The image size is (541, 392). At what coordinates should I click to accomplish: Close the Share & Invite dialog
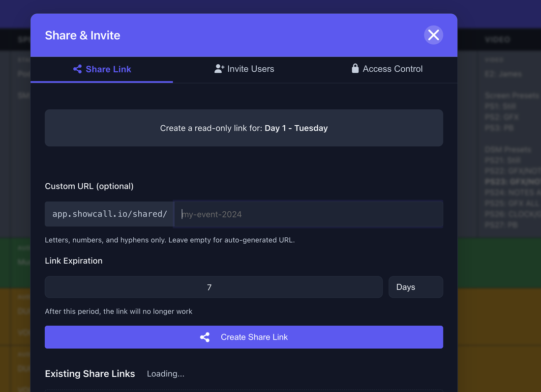(x=433, y=35)
